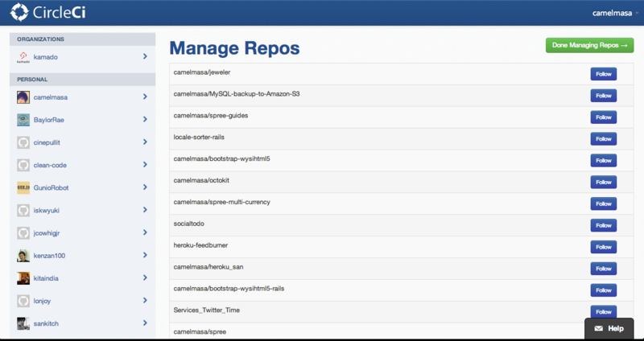Expand the lonjoy chevron arrow
644x341 pixels.
coord(145,300)
